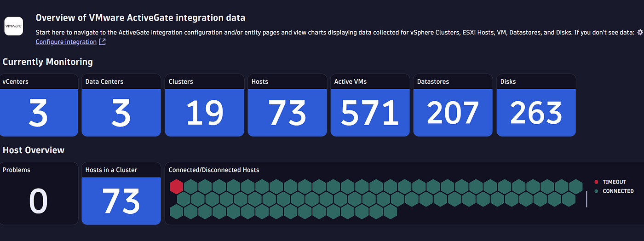Click the legend scrollbar beside the honeycomb

pos(586,199)
